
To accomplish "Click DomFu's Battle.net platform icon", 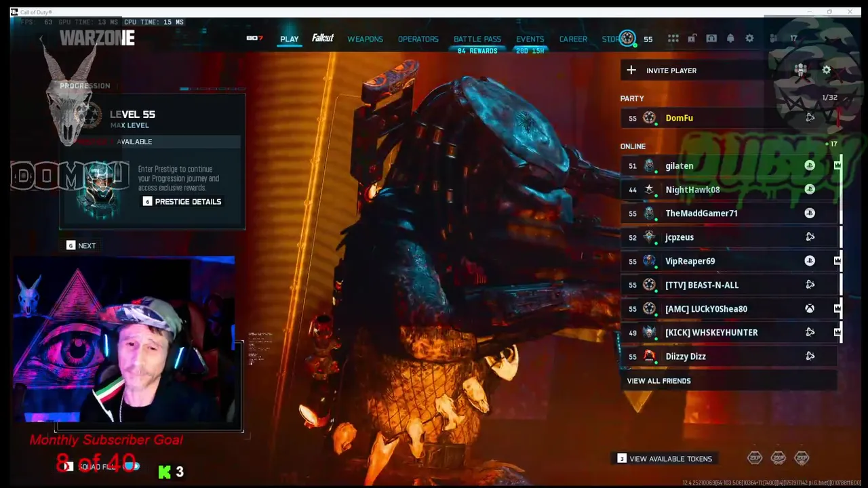I will (810, 118).
